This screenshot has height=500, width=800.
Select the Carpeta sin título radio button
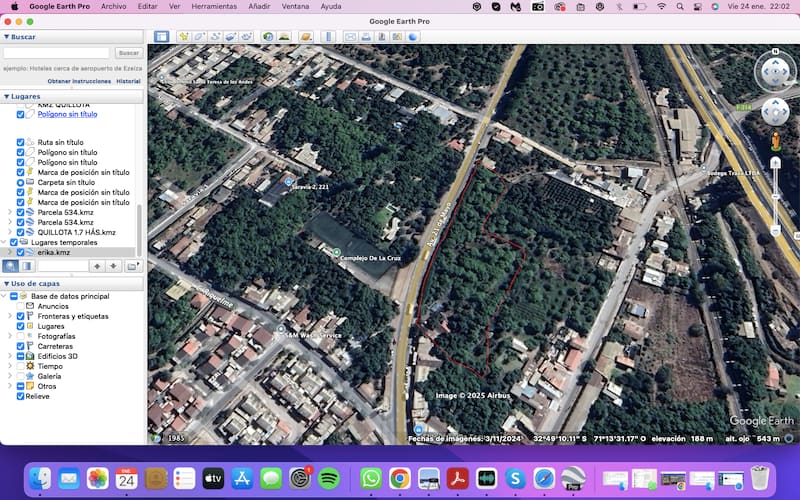pyautogui.click(x=20, y=182)
